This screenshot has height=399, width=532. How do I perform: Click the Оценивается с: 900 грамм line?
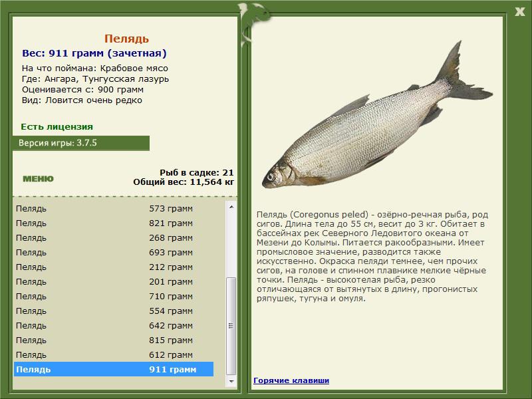point(82,90)
